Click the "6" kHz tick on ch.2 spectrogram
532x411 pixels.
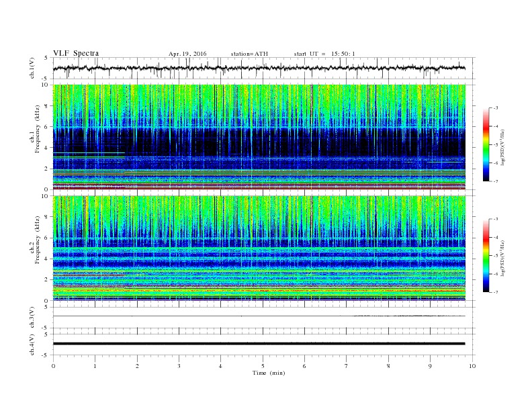[47, 238]
